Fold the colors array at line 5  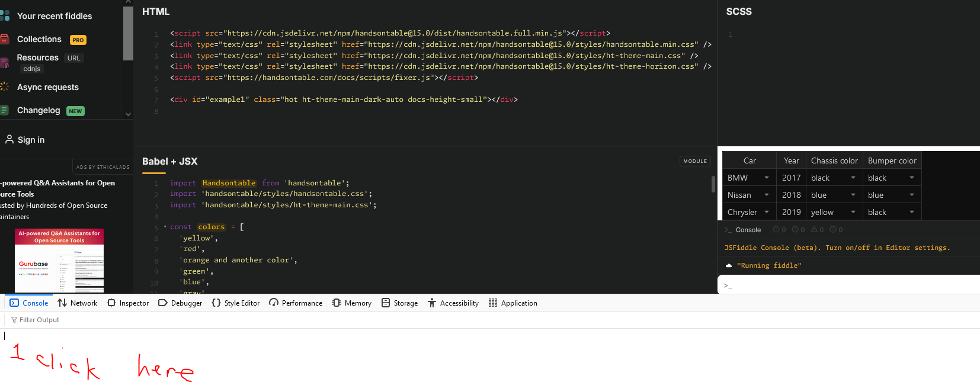165,227
